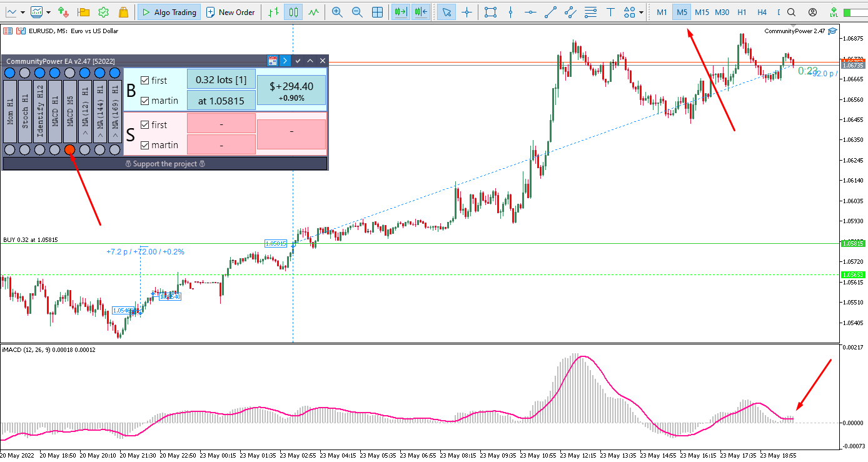Switch chart to candlesticks mode
The width and height of the screenshot is (868, 462).
(293, 12)
